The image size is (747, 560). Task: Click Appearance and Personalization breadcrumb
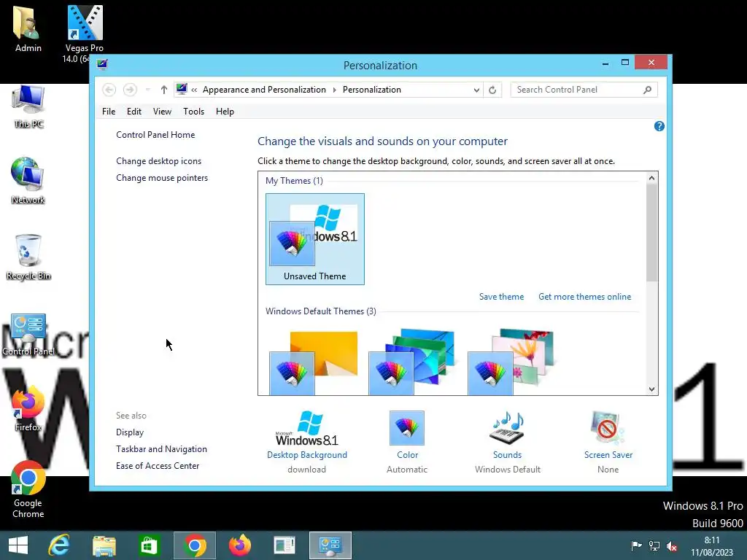(x=264, y=90)
